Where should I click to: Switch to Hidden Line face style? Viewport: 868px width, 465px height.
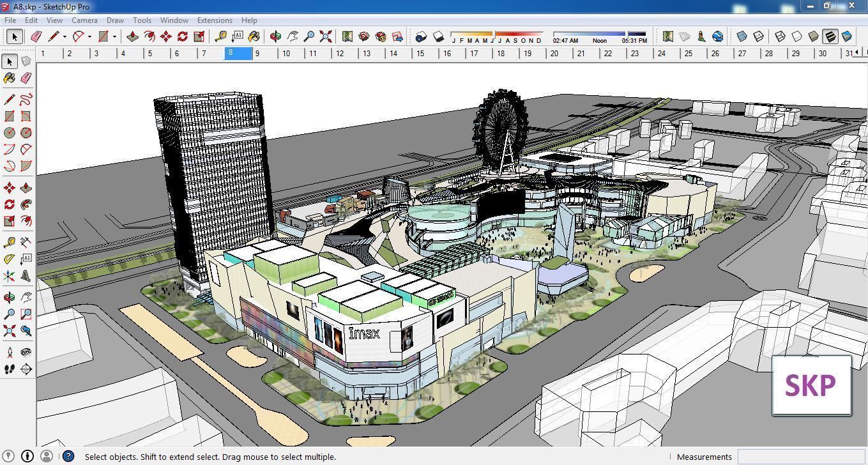[796, 37]
